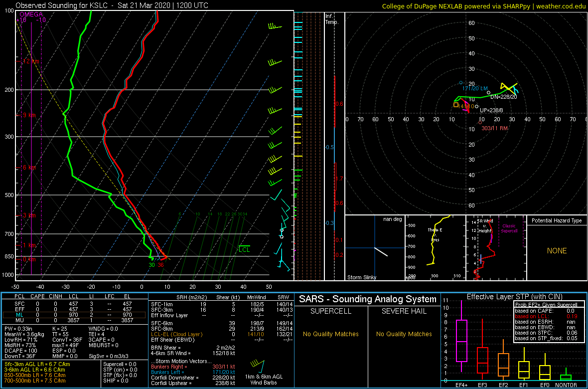588x389 pixels.
Task: Click the based on LCL: 0.19 row
Action: pos(547,316)
